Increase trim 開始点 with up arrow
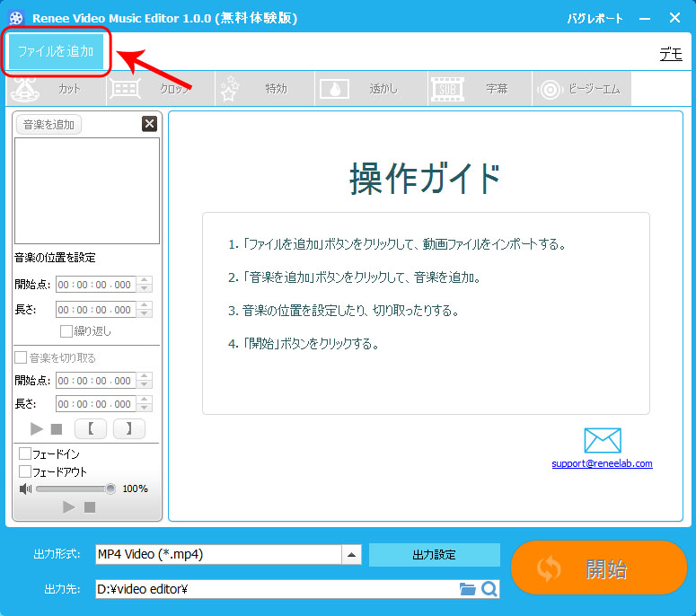 (x=145, y=376)
